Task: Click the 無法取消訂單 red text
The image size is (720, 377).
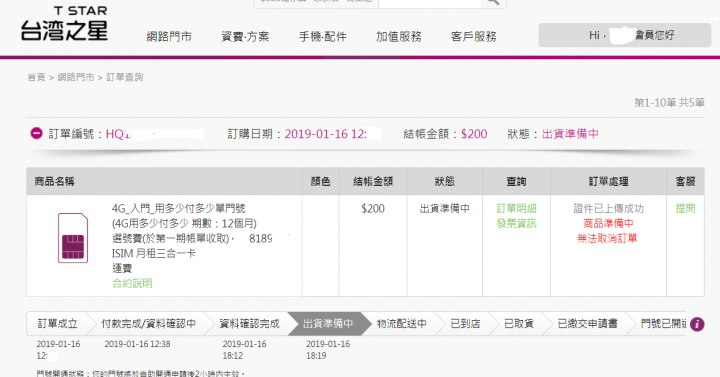Action: 607,238
